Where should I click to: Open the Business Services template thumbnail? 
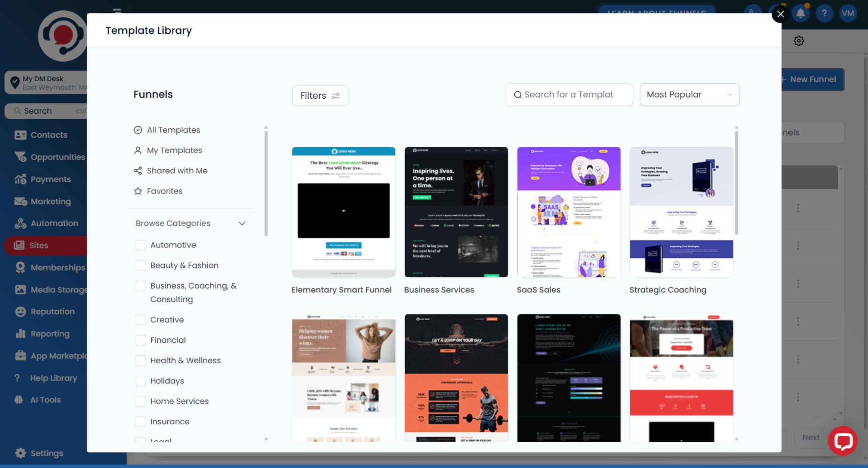click(456, 212)
